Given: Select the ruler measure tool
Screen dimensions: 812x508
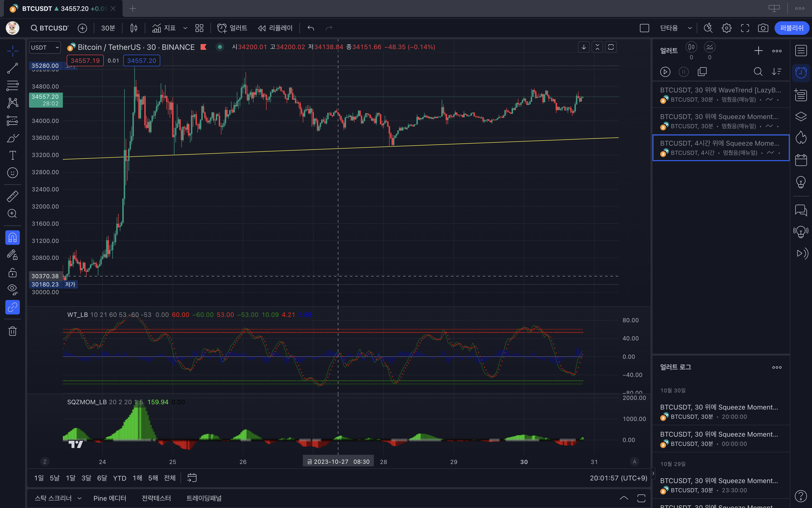Looking at the screenshot, I should tap(12, 196).
